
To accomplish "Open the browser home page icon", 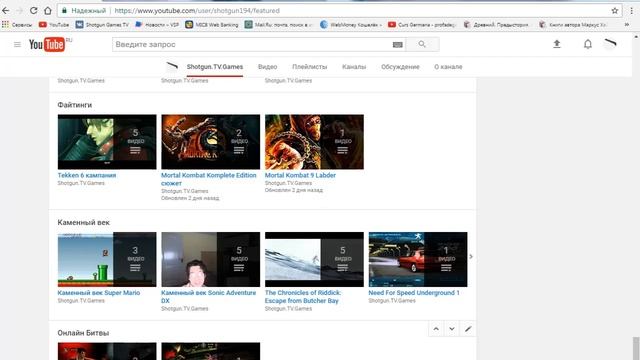I will pos(48,11).
